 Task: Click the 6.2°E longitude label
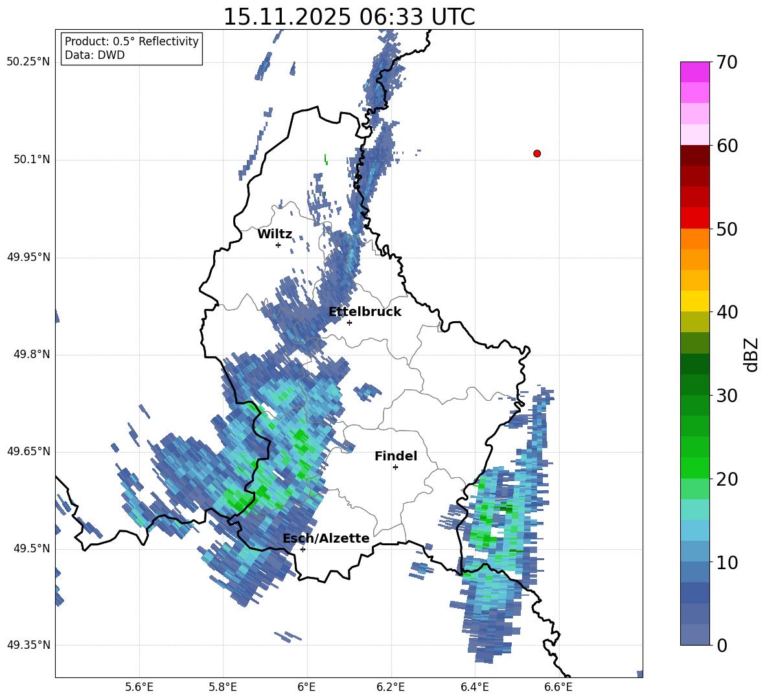pyautogui.click(x=391, y=687)
